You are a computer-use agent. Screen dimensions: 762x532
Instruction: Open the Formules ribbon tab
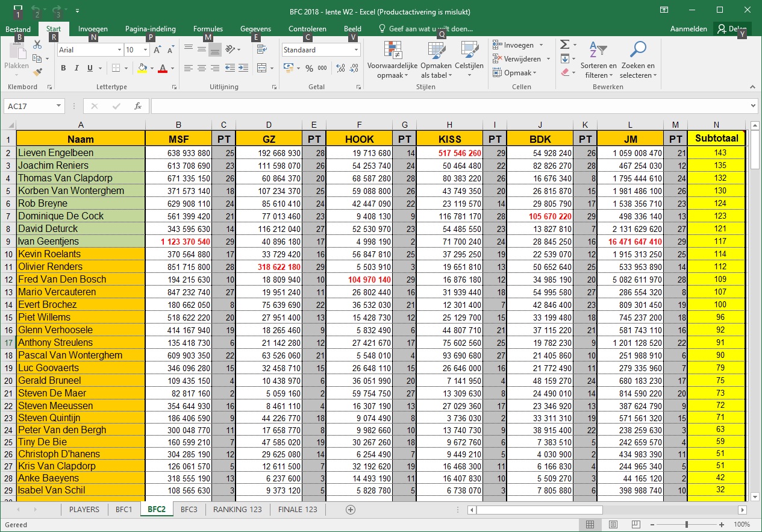pyautogui.click(x=208, y=29)
